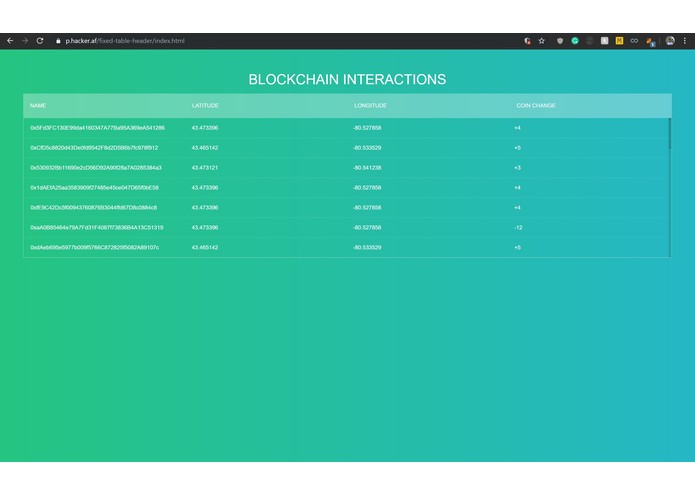Click the LONGITUDE column header
The height and width of the screenshot is (494, 695).
click(x=371, y=105)
